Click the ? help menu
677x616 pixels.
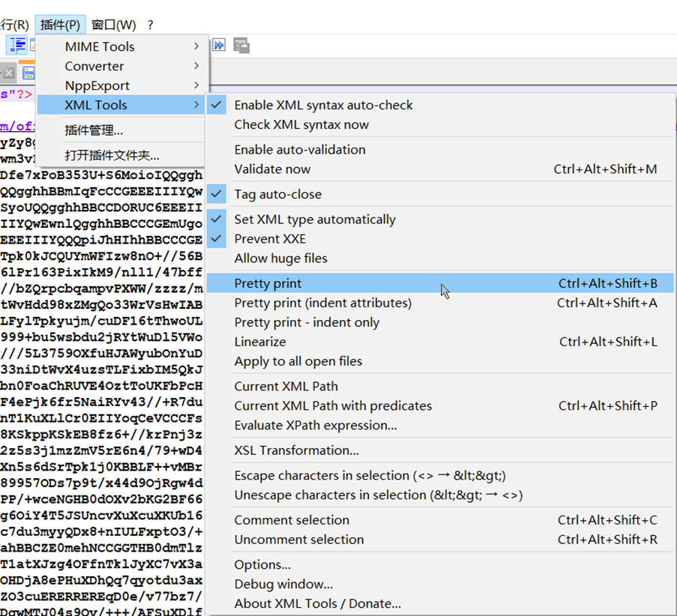[x=151, y=25]
